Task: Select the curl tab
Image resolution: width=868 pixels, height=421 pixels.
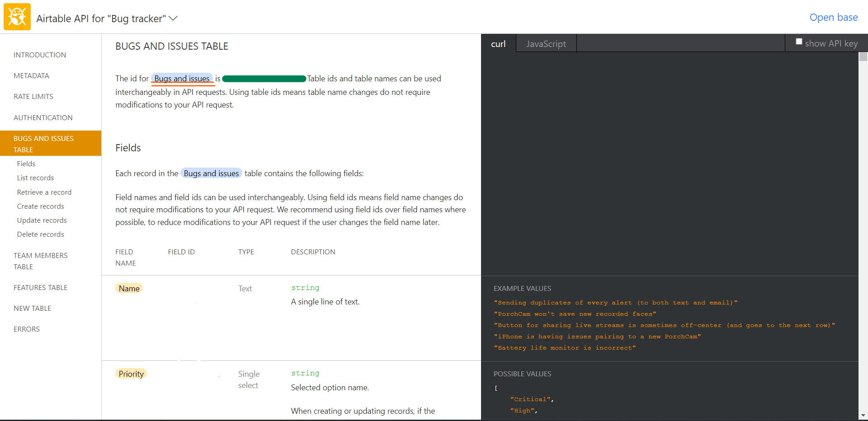Action: [498, 44]
